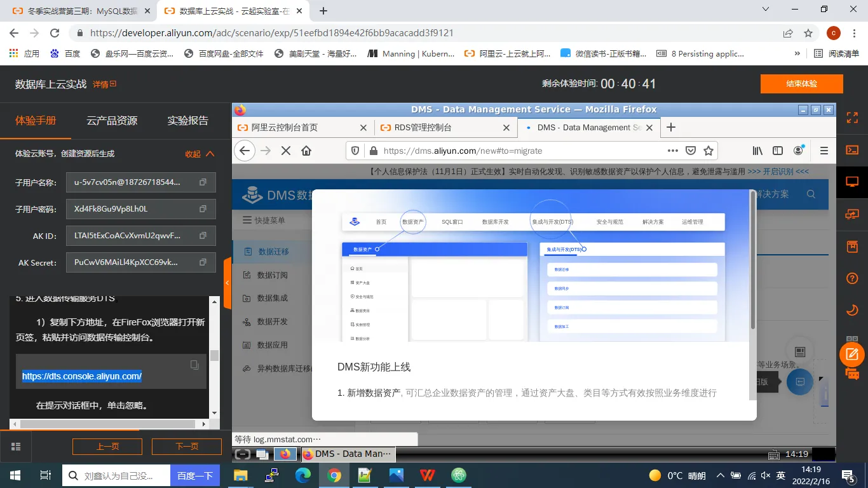Click the fullscreen expand icon in lab sidebar
Image resolution: width=868 pixels, height=488 pixels.
pyautogui.click(x=852, y=118)
